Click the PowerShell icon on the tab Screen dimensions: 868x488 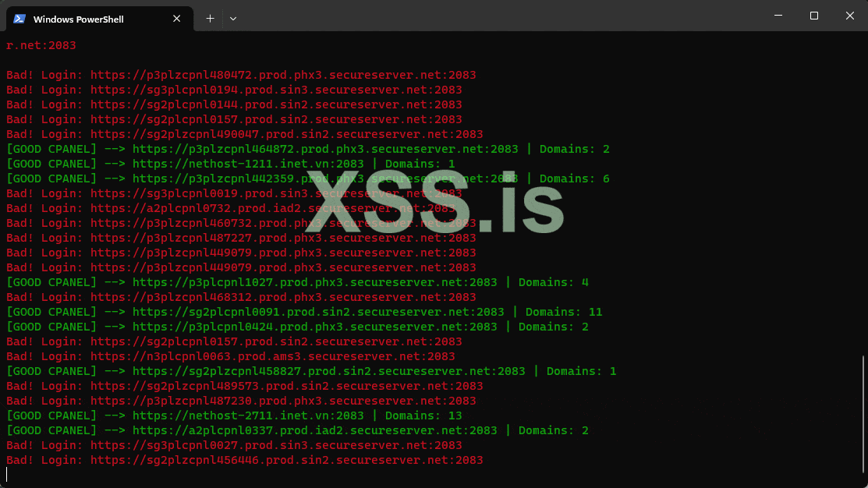pyautogui.click(x=19, y=19)
